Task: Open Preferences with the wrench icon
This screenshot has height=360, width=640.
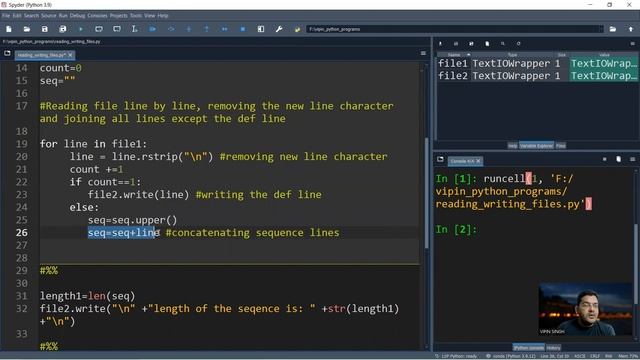Action: coord(279,29)
